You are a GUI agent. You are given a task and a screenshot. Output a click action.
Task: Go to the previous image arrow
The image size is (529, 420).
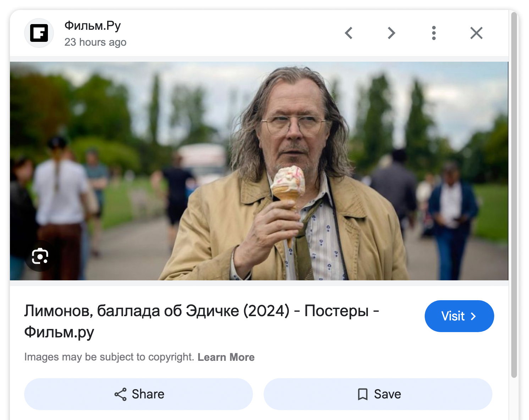[x=349, y=33]
